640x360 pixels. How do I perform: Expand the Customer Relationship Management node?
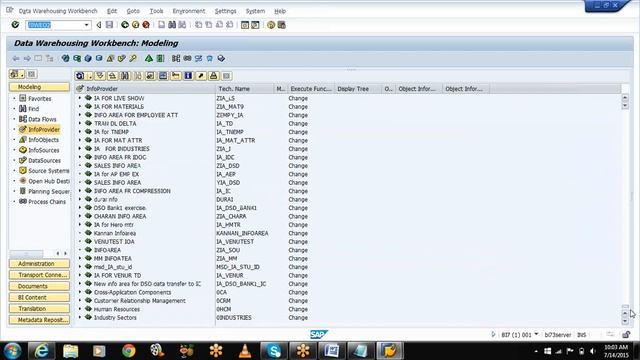tap(80, 300)
